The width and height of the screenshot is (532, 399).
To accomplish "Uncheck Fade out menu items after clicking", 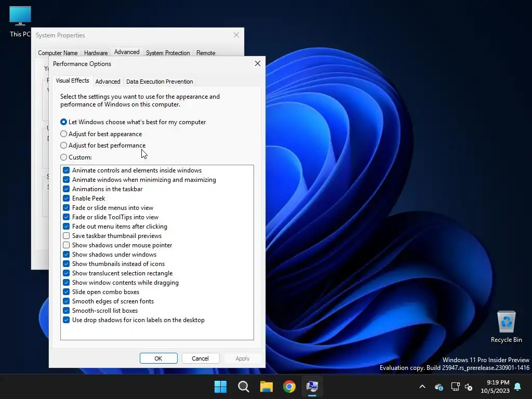I will (66, 227).
